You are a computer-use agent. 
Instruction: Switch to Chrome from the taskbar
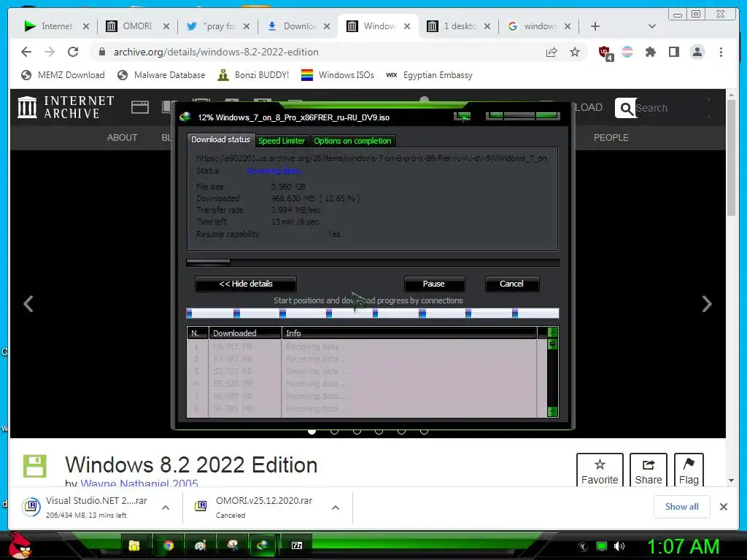169,545
